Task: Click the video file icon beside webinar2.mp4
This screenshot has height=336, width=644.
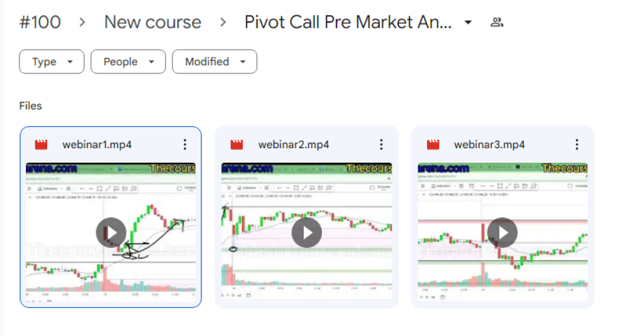Action: pos(237,145)
